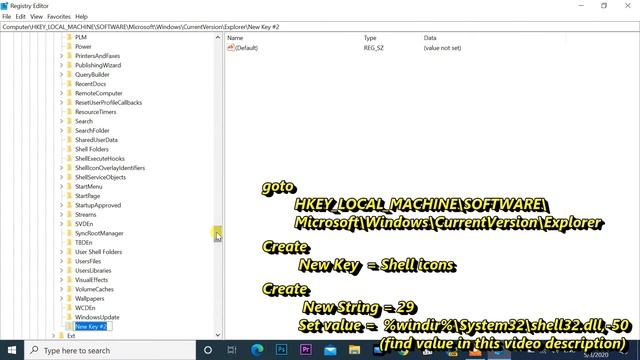Click the tree scrollbar up arrow
The image size is (640, 360).
pos(218,37)
